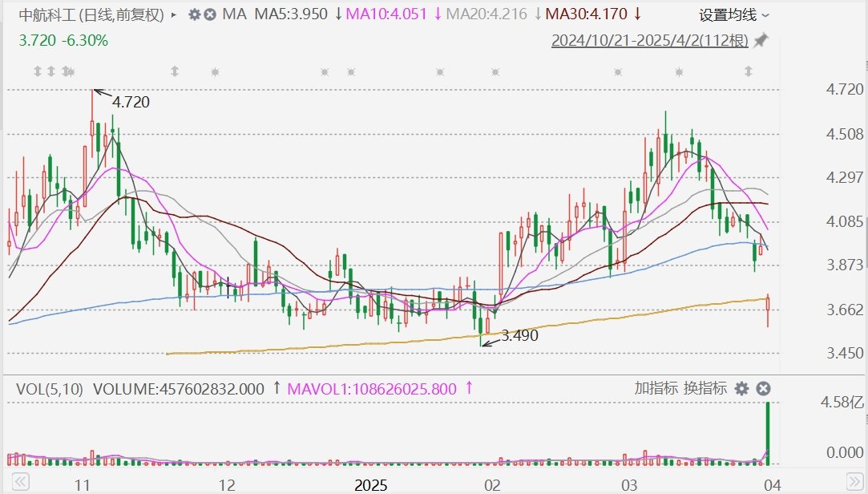Toggle MA5 moving average line
Image resolution: width=868 pixels, height=494 pixels.
coord(291,14)
